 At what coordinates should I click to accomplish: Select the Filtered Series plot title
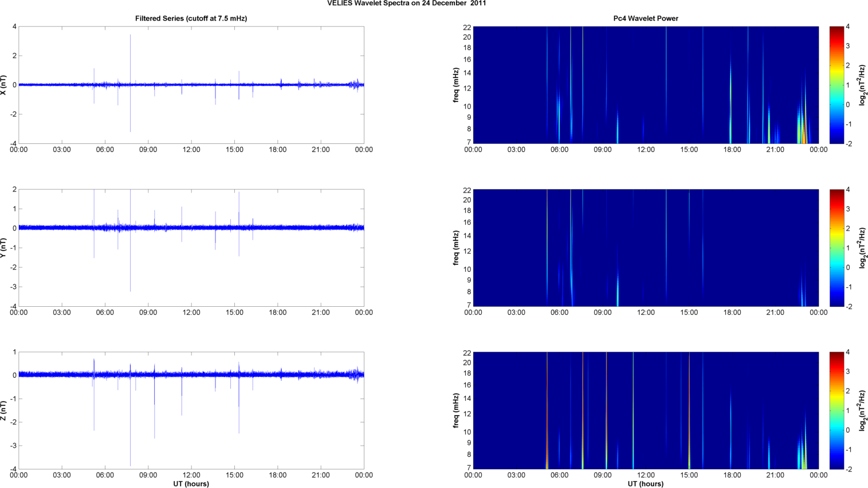(191, 18)
